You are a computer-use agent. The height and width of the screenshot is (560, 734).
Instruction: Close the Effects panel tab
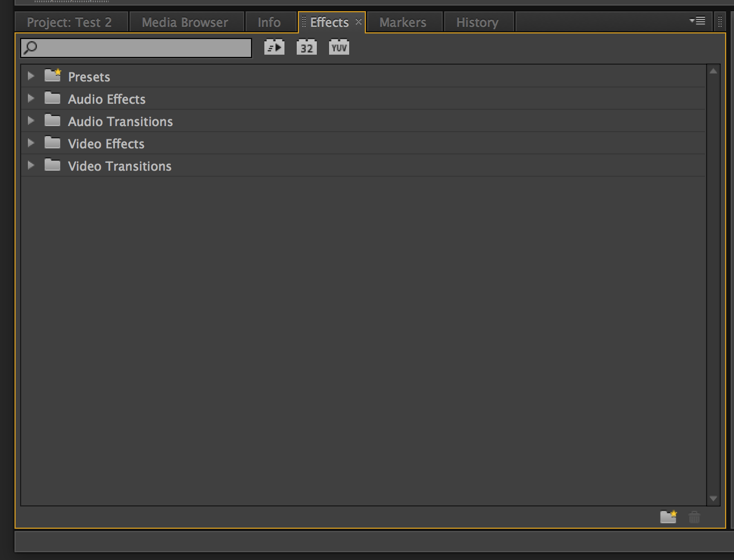pos(359,22)
